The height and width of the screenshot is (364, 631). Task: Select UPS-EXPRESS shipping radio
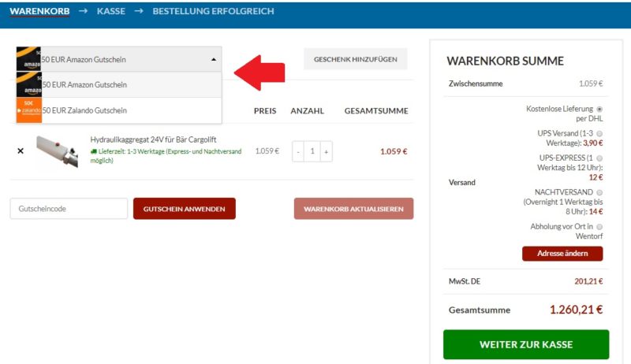[x=599, y=158]
